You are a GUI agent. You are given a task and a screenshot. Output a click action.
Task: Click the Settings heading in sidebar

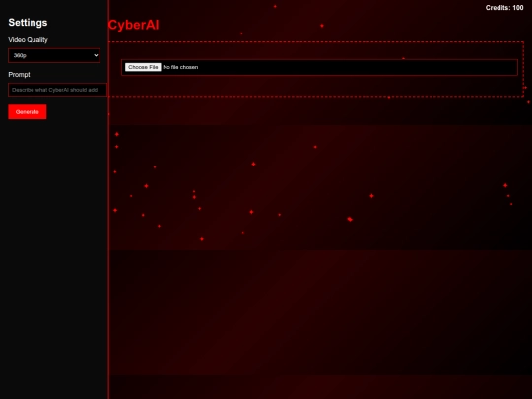coord(28,23)
